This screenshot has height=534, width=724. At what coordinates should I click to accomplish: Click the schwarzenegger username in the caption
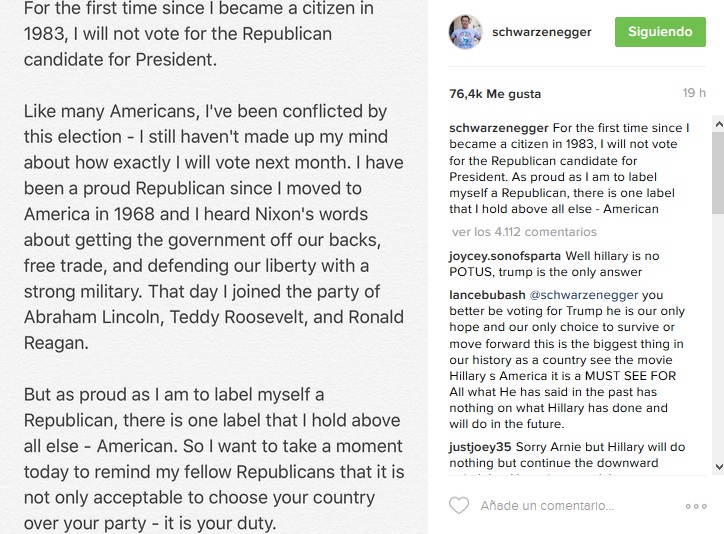click(x=498, y=128)
